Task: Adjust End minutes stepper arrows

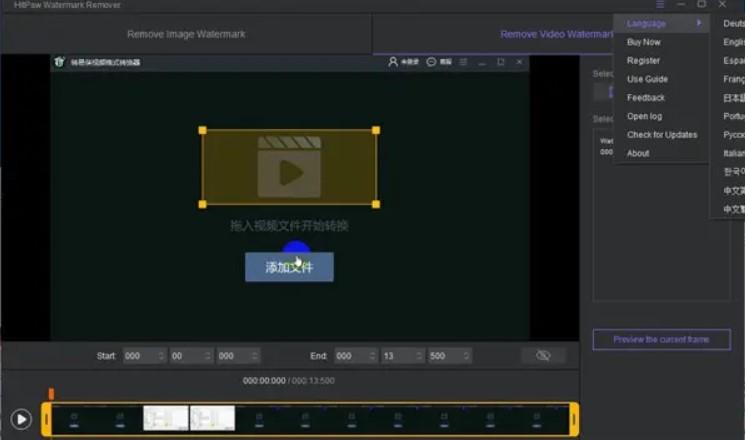Action: (x=372, y=356)
